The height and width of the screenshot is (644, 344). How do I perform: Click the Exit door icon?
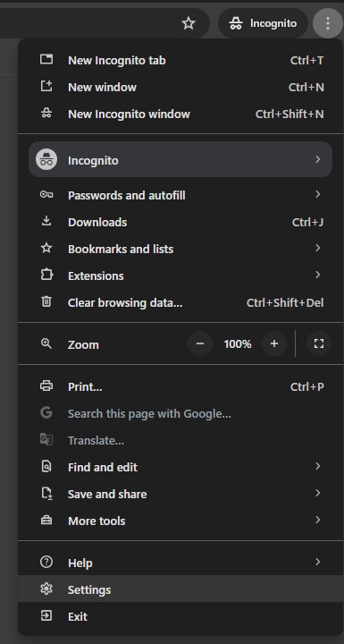46,615
